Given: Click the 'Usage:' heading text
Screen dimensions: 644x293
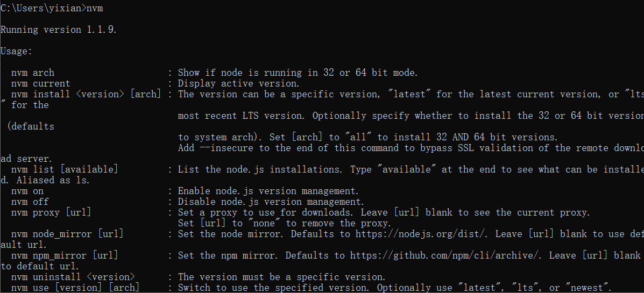Looking at the screenshot, I should [x=17, y=51].
